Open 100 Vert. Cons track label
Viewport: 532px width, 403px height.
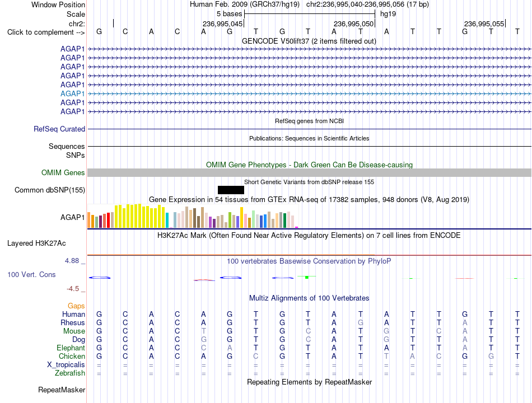(x=31, y=274)
